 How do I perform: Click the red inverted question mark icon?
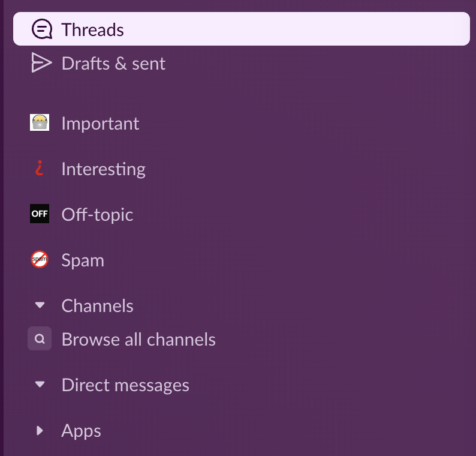pyautogui.click(x=39, y=168)
